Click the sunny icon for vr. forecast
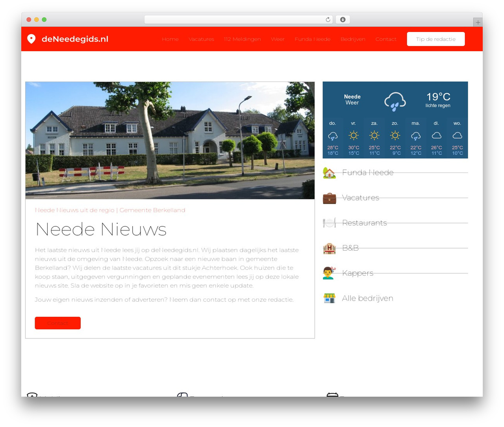 point(354,136)
